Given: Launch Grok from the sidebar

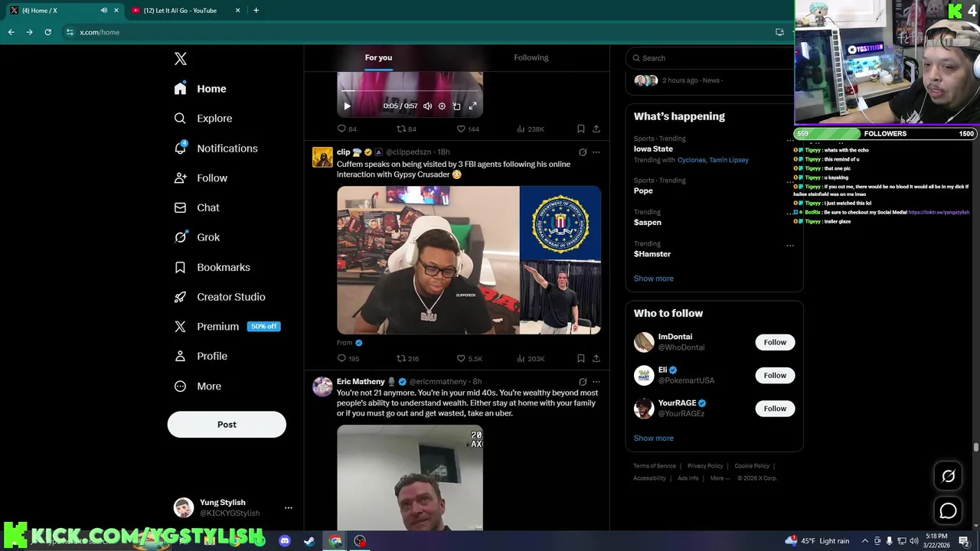Looking at the screenshot, I should pyautogui.click(x=197, y=237).
